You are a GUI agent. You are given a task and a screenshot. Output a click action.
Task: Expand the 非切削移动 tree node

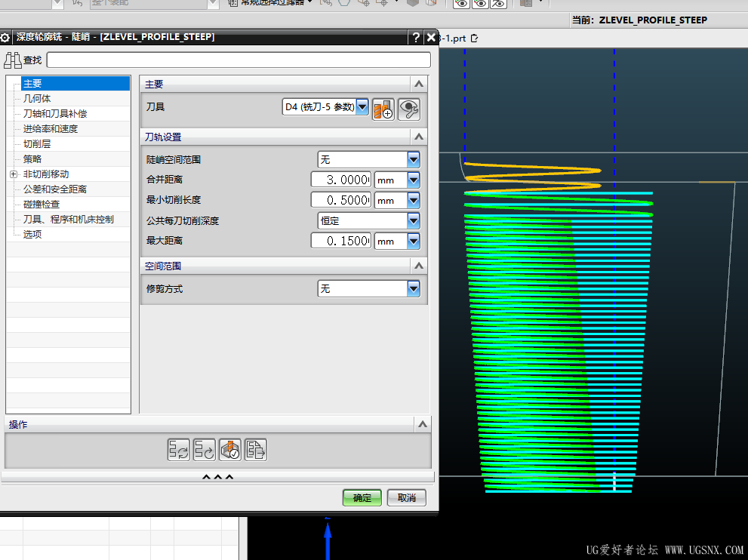tap(14, 174)
